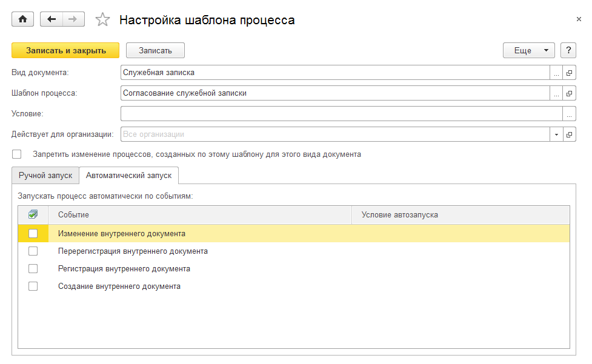Screen dimensions: 592x364
Task: Check Изменение внутреннего документа event
Action: coord(33,233)
